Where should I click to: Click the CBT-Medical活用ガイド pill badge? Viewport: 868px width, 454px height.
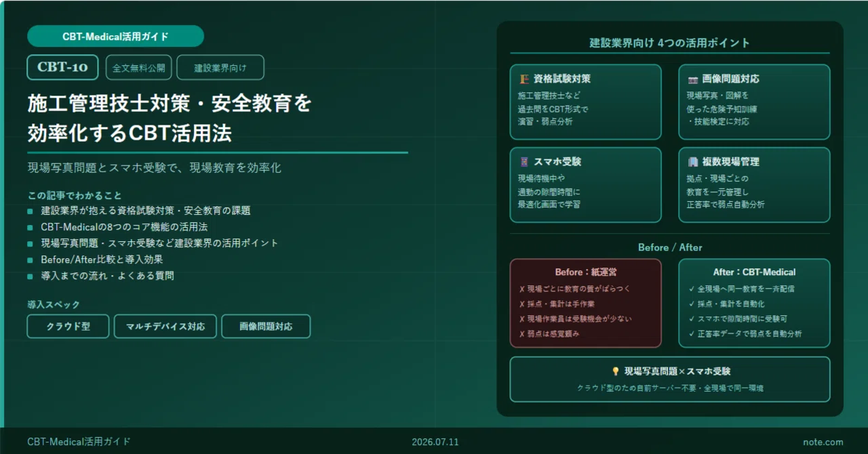click(x=115, y=37)
